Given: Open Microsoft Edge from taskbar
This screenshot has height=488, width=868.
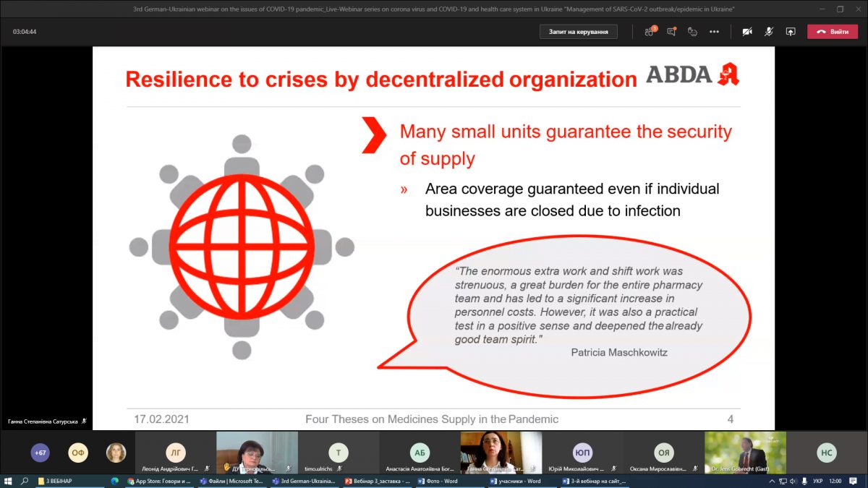Looking at the screenshot, I should (114, 481).
